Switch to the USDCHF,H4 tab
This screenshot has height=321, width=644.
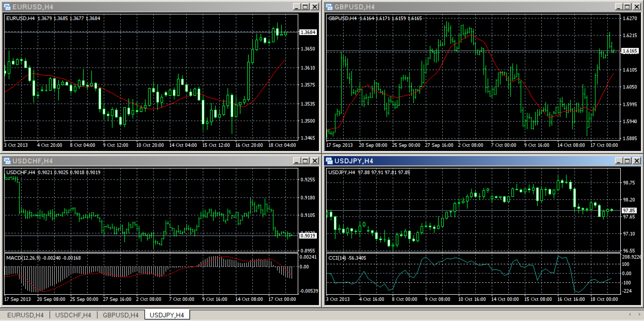pyautogui.click(x=74, y=315)
